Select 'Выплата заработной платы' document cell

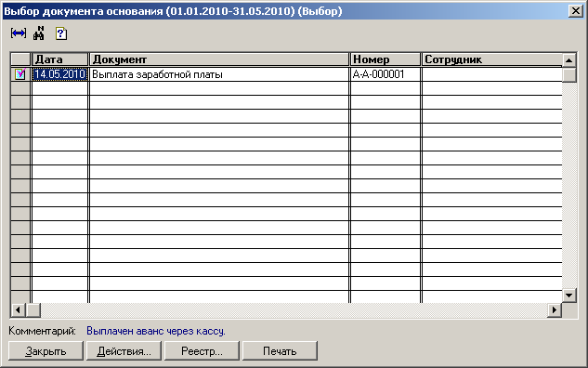pyautogui.click(x=219, y=74)
